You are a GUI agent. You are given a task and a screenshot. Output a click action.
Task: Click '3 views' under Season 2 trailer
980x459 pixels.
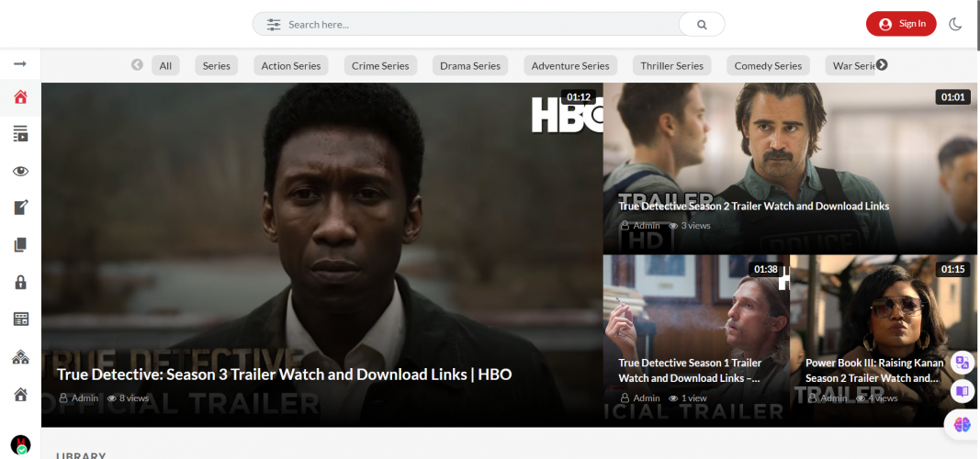[690, 226]
